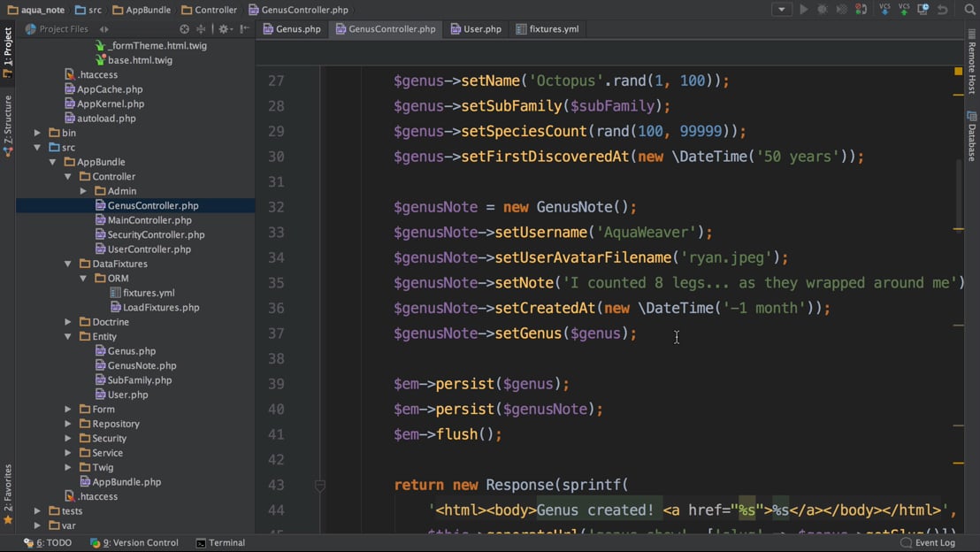Collapse the Entity folder
This screenshot has width=980, height=552.
(x=68, y=336)
